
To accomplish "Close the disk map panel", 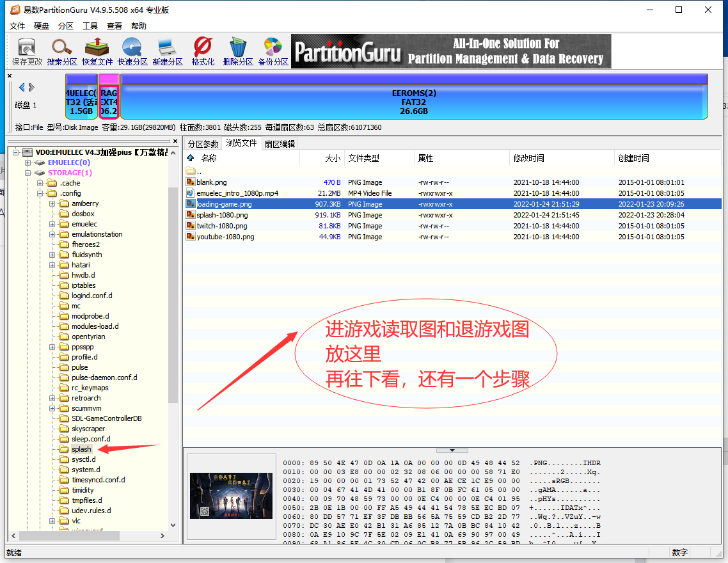I will tap(10, 75).
